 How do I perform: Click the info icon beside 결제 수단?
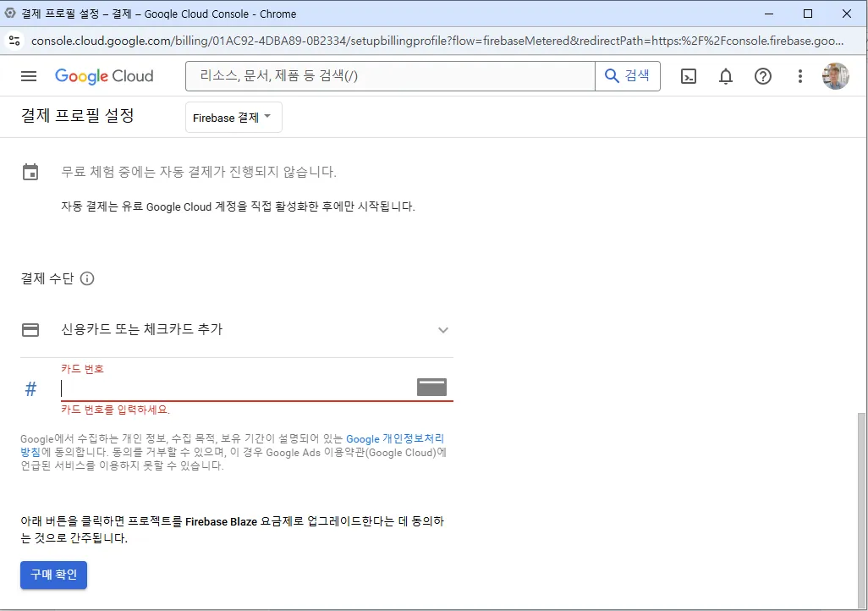point(87,278)
